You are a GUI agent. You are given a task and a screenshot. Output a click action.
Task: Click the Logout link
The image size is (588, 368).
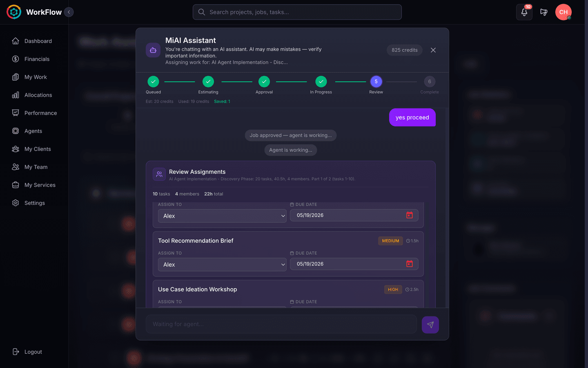[x=28, y=352]
